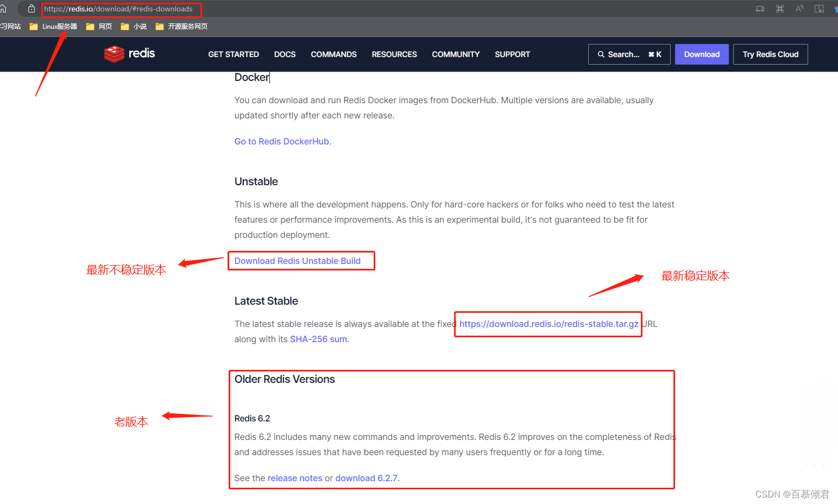Click the Latest Stable heading
The width and height of the screenshot is (838, 504).
pos(266,301)
